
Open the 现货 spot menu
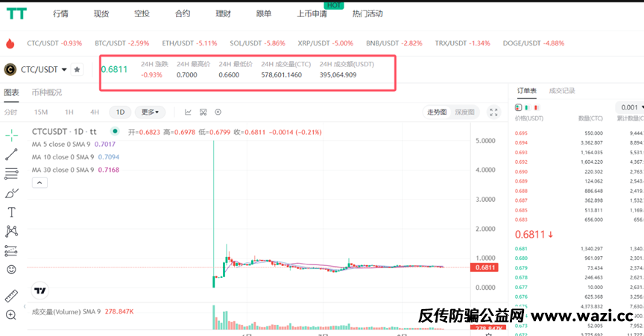tap(101, 13)
